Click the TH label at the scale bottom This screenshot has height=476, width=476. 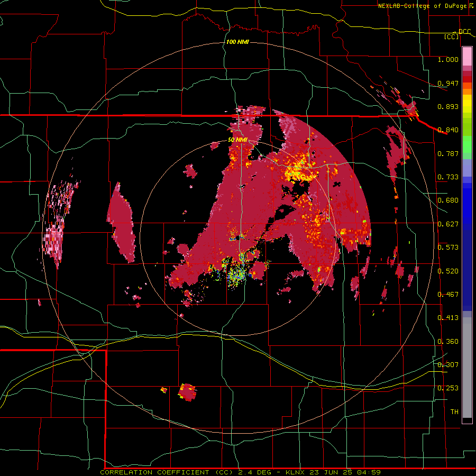point(454,411)
